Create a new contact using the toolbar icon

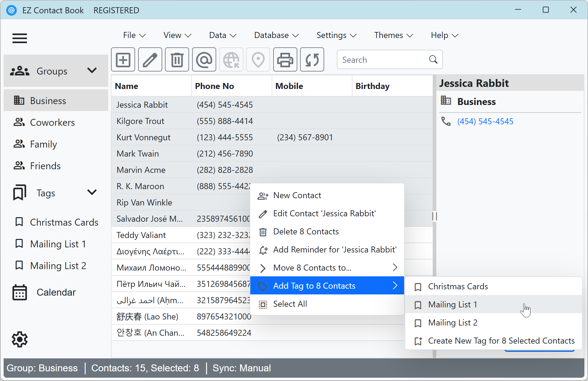pos(123,59)
